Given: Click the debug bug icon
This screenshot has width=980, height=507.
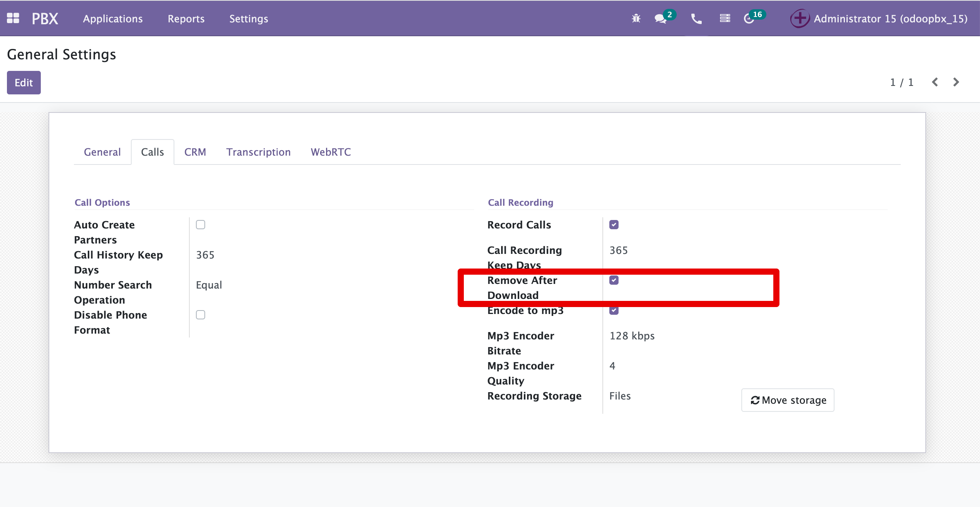Looking at the screenshot, I should point(636,18).
